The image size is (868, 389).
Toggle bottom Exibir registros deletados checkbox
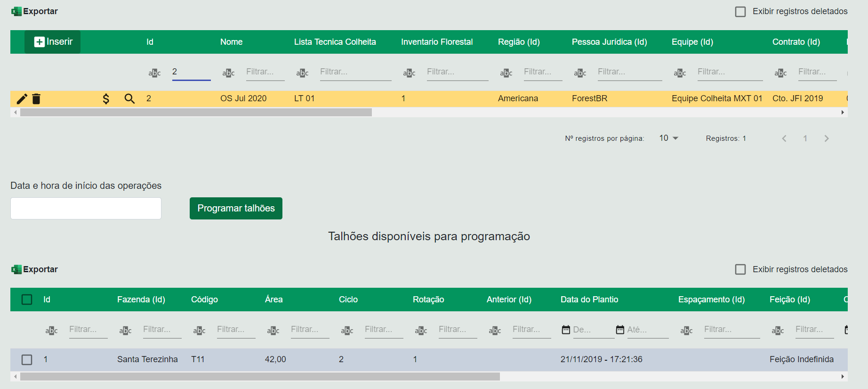(740, 269)
